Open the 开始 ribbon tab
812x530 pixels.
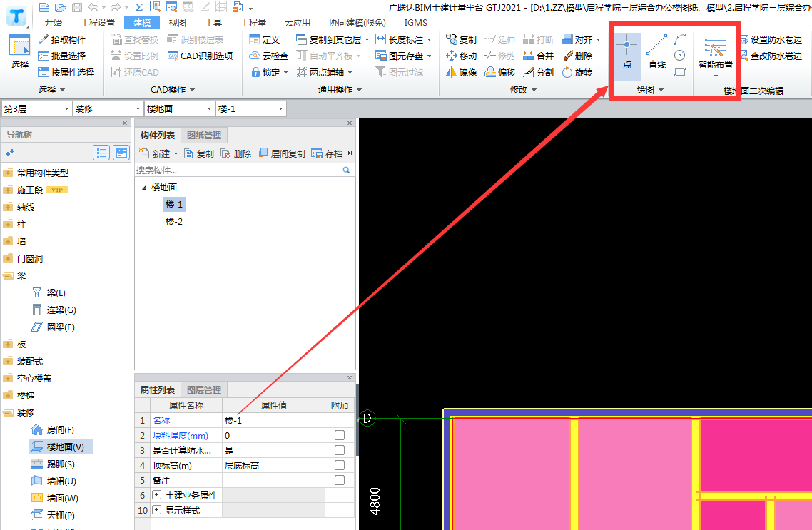(x=54, y=22)
